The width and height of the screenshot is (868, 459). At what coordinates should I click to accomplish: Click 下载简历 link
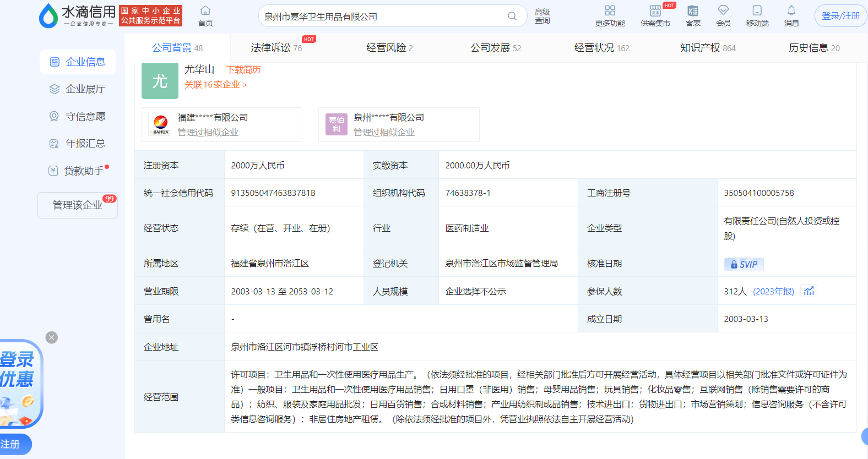[x=243, y=69]
